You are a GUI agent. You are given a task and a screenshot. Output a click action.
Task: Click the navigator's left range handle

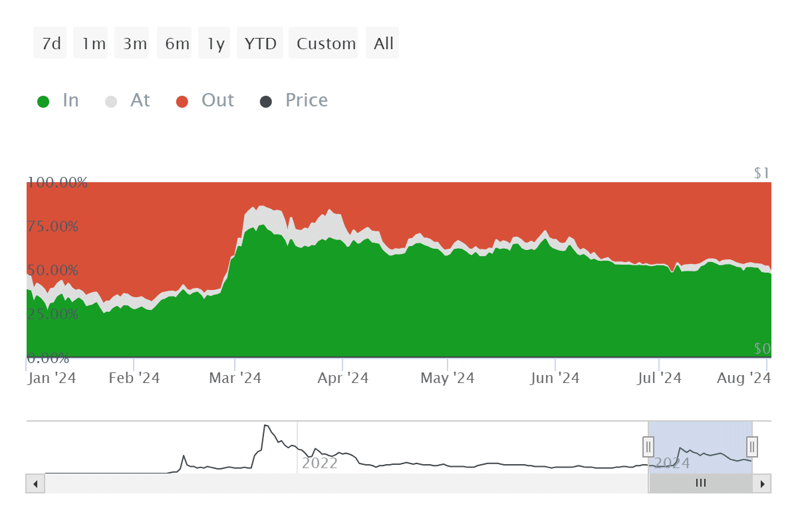[x=648, y=446]
